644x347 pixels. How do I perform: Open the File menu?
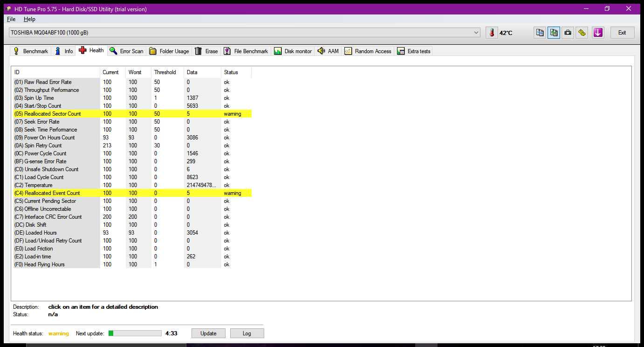click(11, 19)
